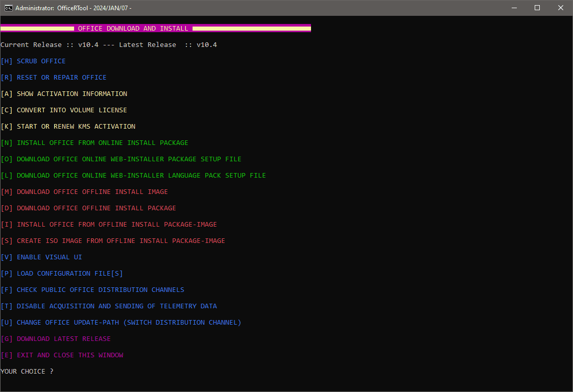Click the Latest Release :: v10.4 text
This screenshot has height=392, width=573.
tap(168, 45)
